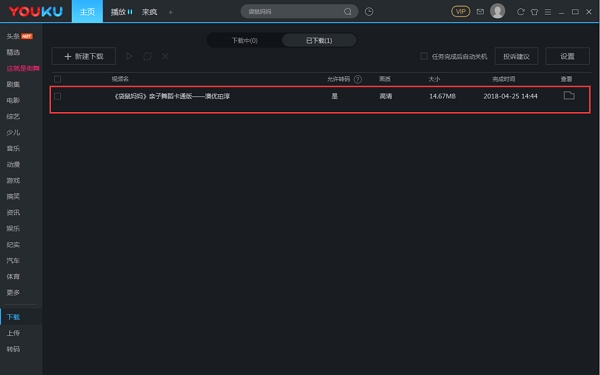The image size is (600, 375).
Task: Open the hamburger main menu icon
Action: [548, 12]
